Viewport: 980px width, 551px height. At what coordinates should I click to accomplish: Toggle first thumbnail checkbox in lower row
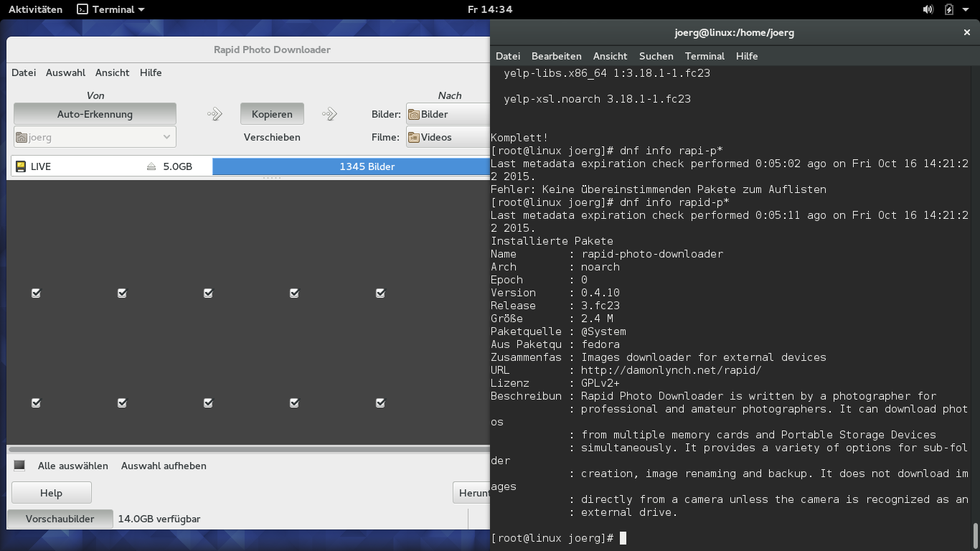[36, 402]
